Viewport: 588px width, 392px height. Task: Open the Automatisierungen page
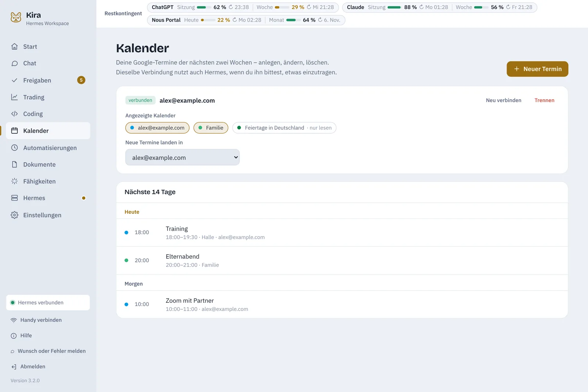48,148
